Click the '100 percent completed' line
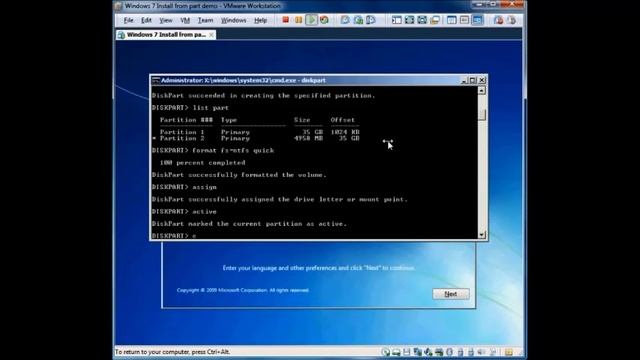640x360 pixels. point(202,163)
